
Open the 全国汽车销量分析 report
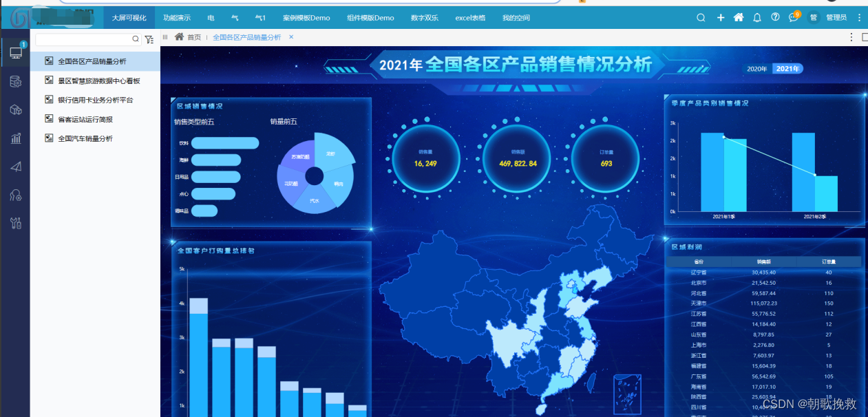click(x=95, y=138)
